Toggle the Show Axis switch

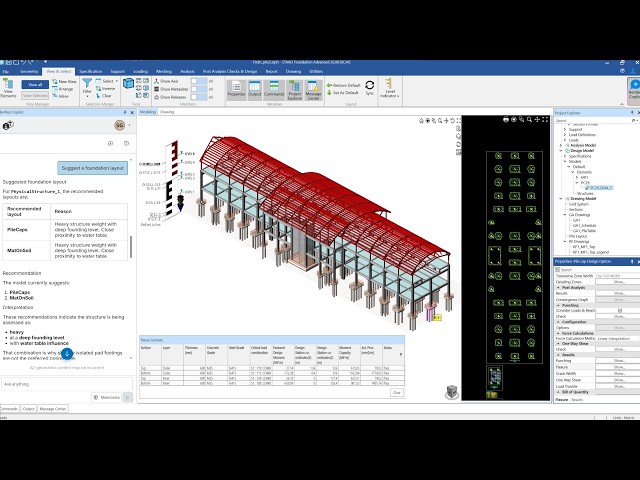pyautogui.click(x=199, y=81)
